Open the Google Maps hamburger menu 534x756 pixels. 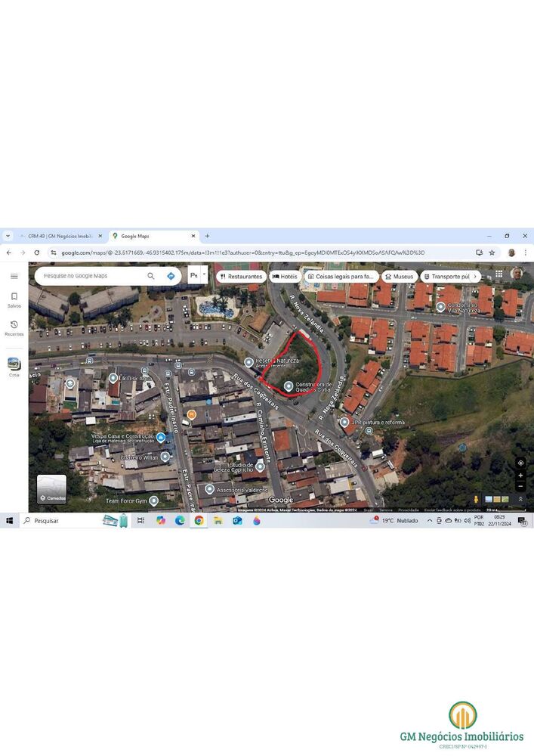[14, 276]
